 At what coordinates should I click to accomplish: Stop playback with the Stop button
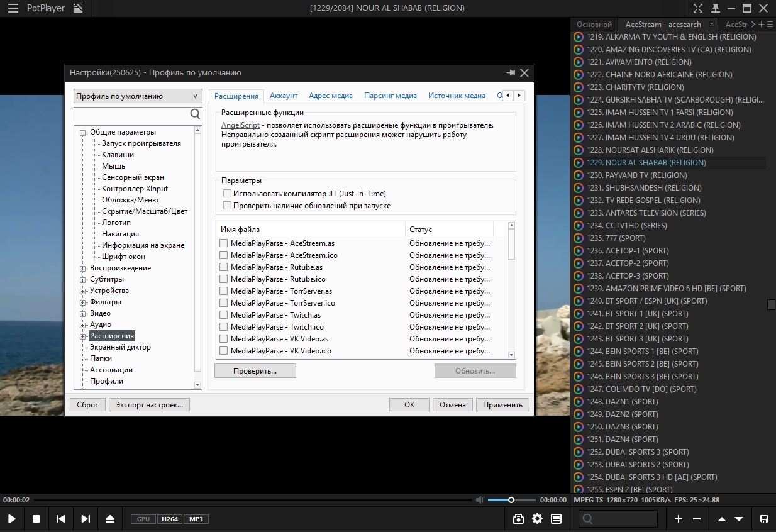click(x=36, y=519)
